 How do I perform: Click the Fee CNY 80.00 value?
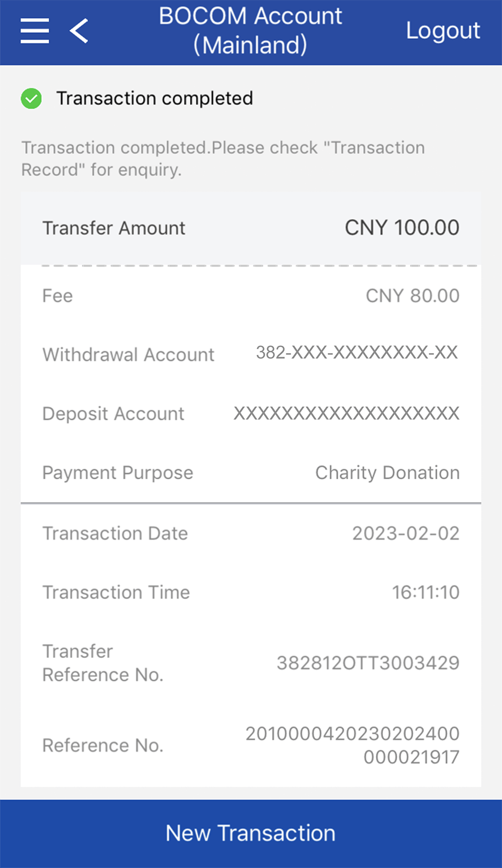coord(412,296)
